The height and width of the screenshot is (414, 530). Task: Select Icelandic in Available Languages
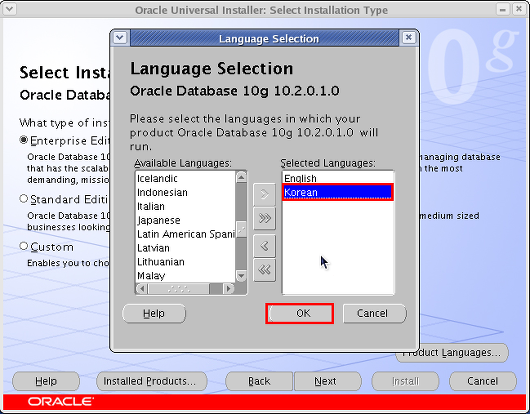pyautogui.click(x=185, y=178)
